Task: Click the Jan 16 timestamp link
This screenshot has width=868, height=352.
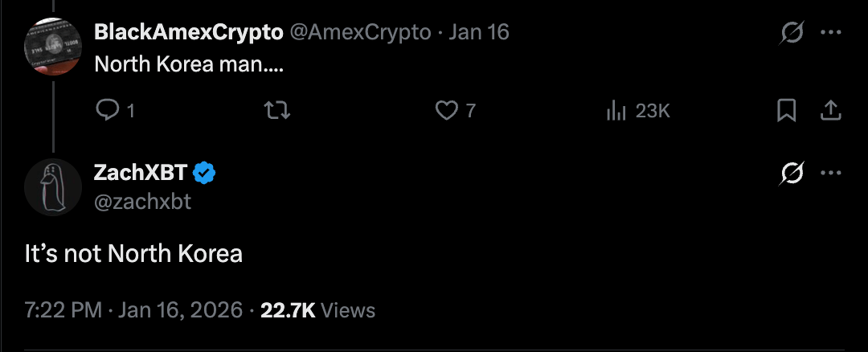Action: click(x=478, y=32)
